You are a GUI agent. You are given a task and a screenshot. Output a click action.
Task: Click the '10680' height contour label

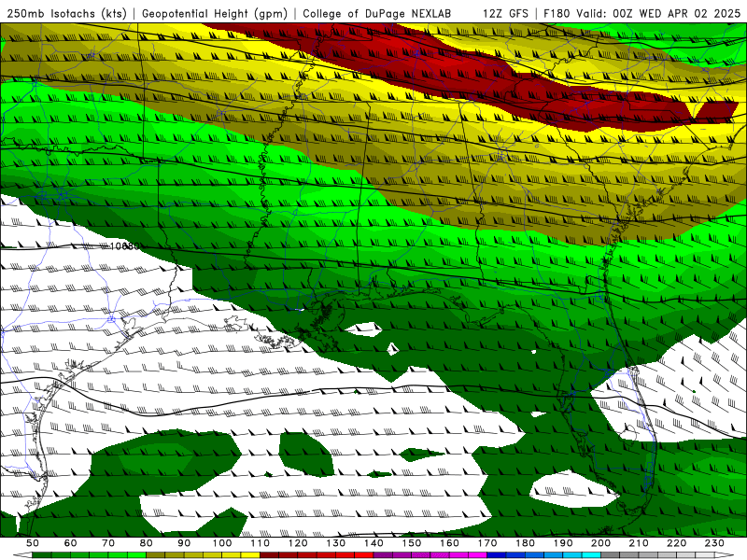(x=125, y=246)
